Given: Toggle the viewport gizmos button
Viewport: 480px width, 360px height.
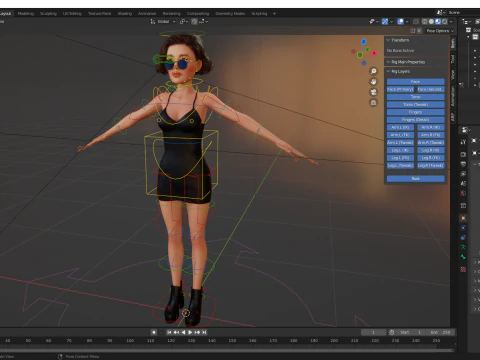Looking at the screenshot, I should [x=385, y=21].
